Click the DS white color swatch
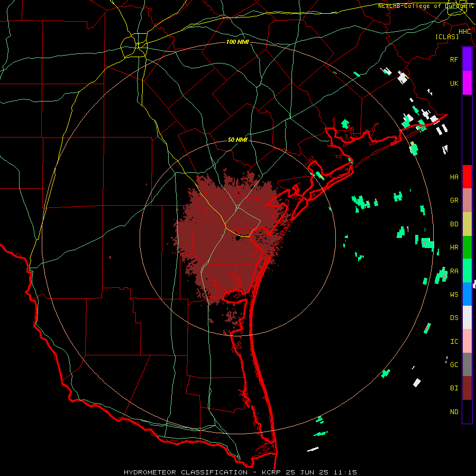 pos(467,317)
